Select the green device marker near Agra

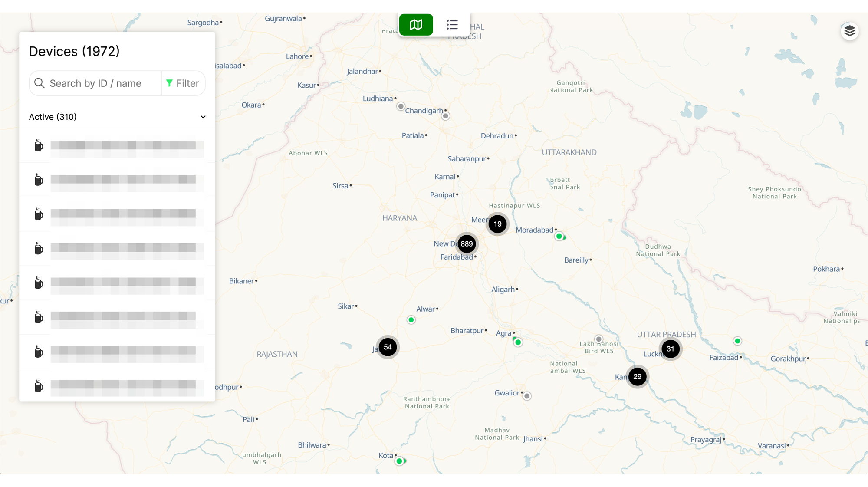(518, 342)
